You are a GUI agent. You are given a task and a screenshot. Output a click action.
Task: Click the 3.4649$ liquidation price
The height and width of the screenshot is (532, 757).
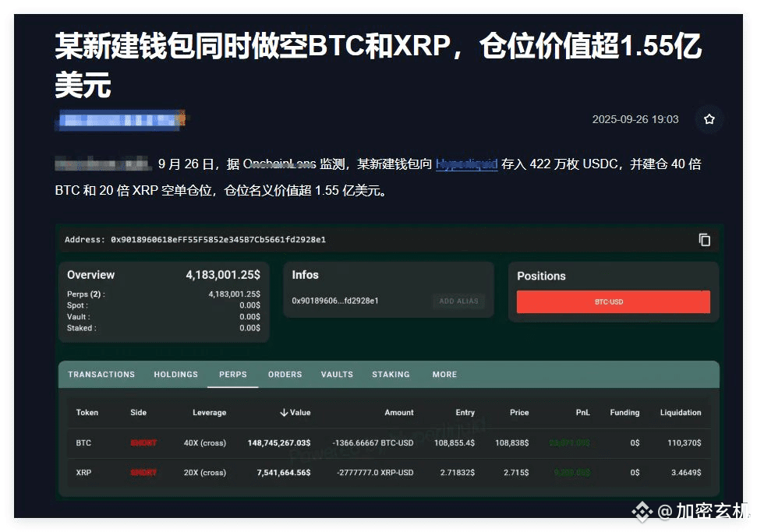[686, 473]
